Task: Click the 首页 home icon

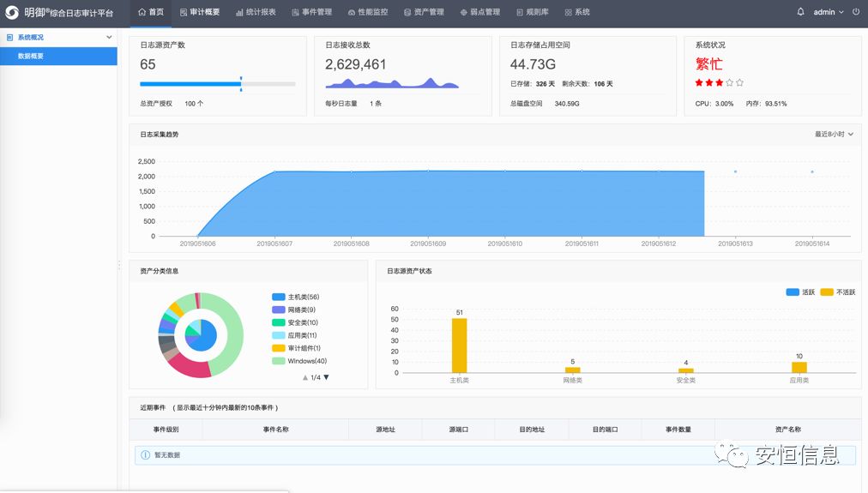Action: pos(142,12)
